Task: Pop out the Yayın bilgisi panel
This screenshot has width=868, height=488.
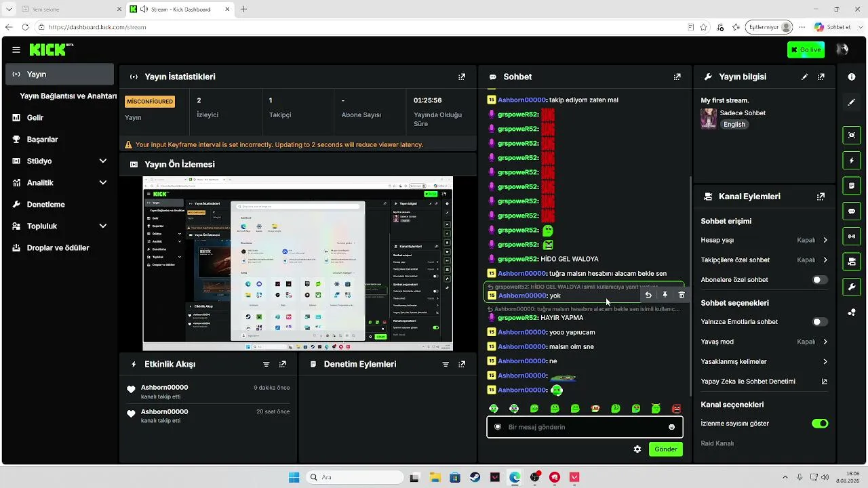Action: 821,77
